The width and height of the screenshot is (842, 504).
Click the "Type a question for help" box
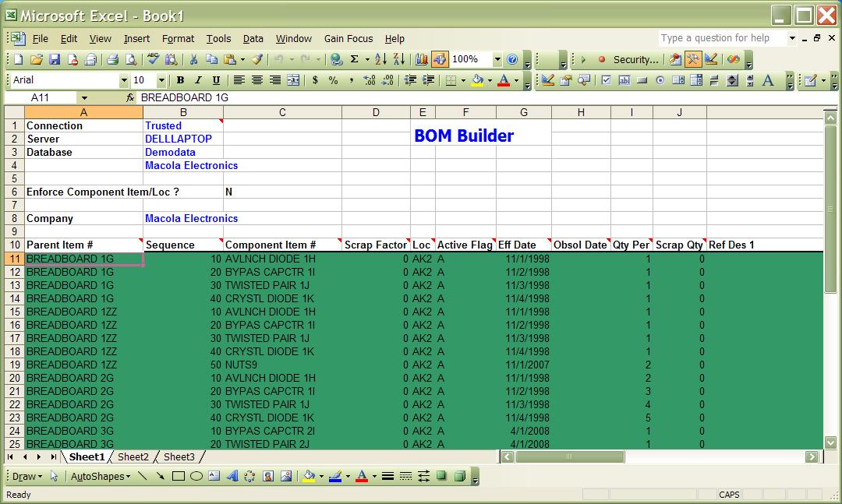tap(722, 38)
